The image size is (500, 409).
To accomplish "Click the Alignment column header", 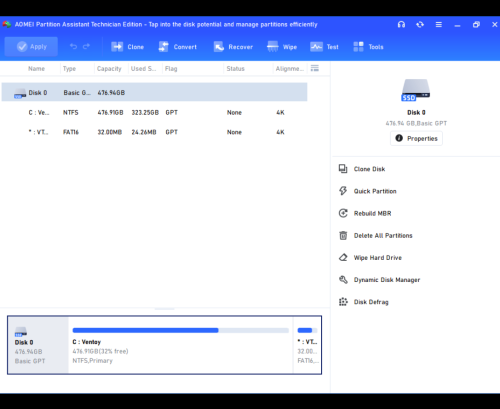I will coord(289,69).
